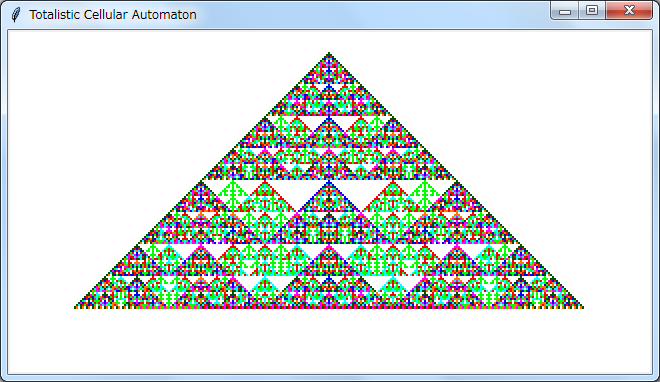Click the empty canvas area below the triangle
The image size is (660, 382).
tap(329, 341)
